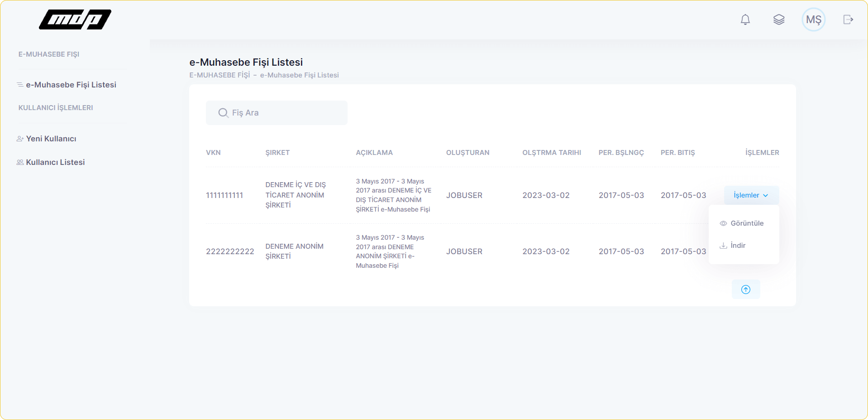Open the notifications bell icon
Screen dimensions: 868x420
tap(745, 19)
